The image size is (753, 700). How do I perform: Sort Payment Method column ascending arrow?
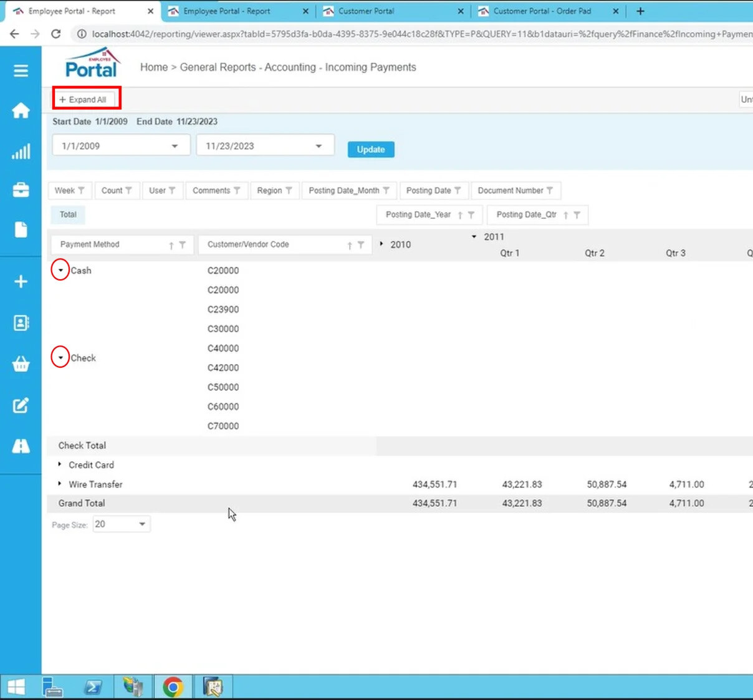click(171, 246)
